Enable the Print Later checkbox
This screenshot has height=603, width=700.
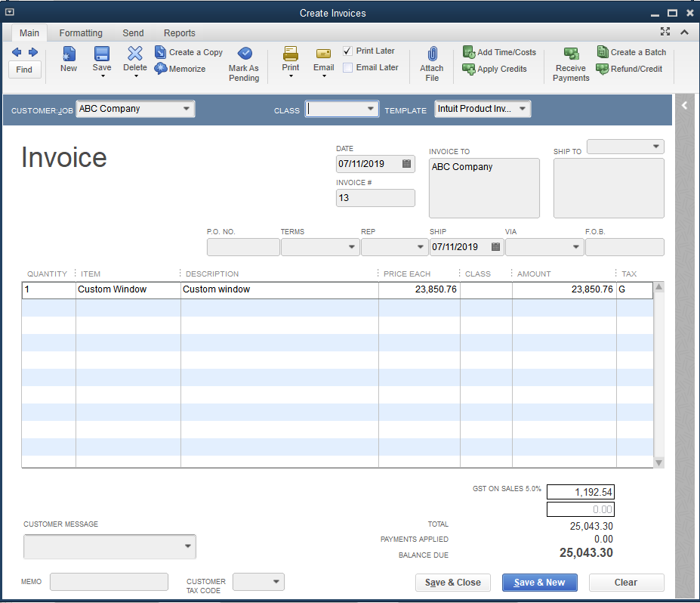tap(347, 51)
